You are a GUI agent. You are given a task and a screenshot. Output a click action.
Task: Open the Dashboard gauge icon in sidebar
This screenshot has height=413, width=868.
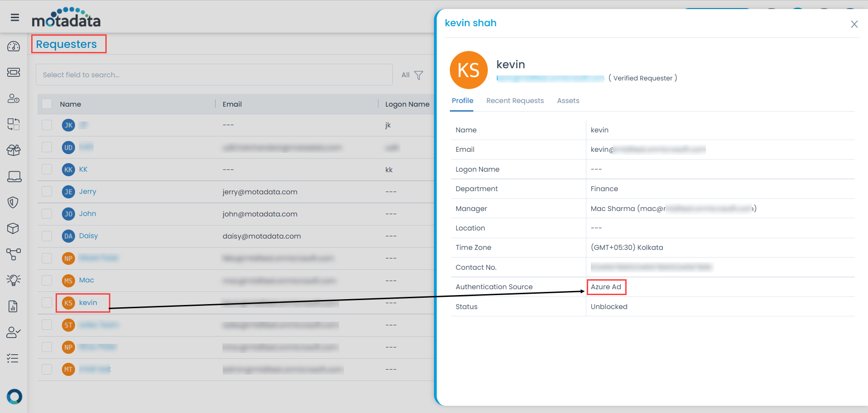[x=14, y=46]
